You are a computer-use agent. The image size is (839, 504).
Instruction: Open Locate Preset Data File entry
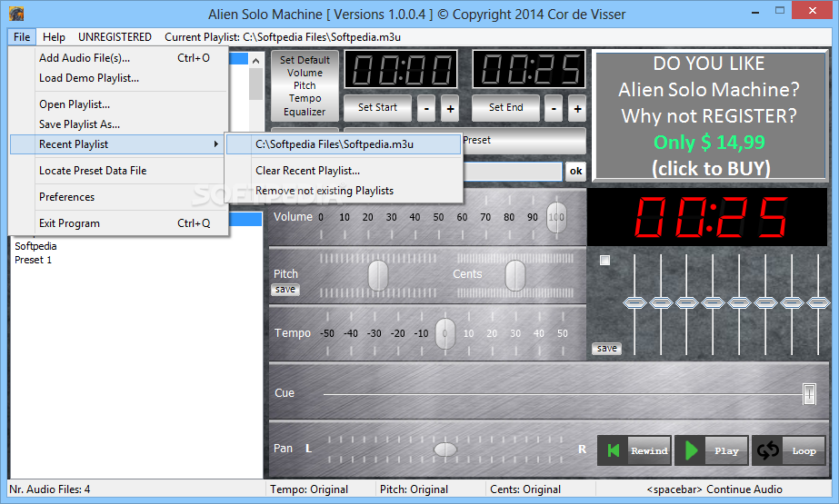(x=119, y=171)
